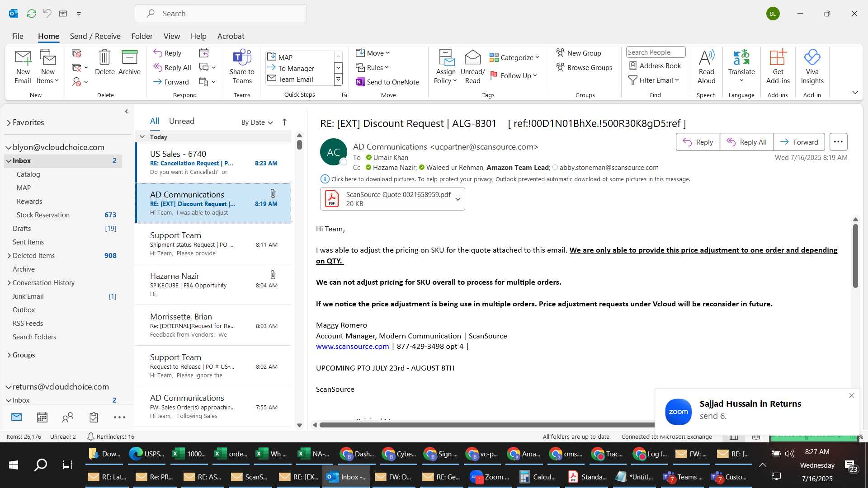Open the Rules dropdown
This screenshot has height=488, width=868.
pos(372,67)
